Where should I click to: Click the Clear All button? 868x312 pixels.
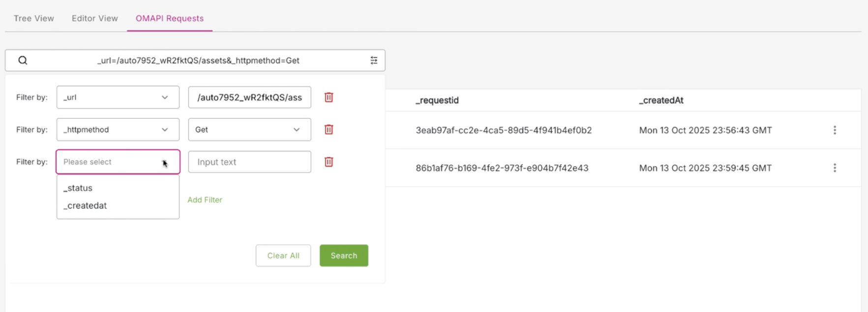[x=283, y=255]
